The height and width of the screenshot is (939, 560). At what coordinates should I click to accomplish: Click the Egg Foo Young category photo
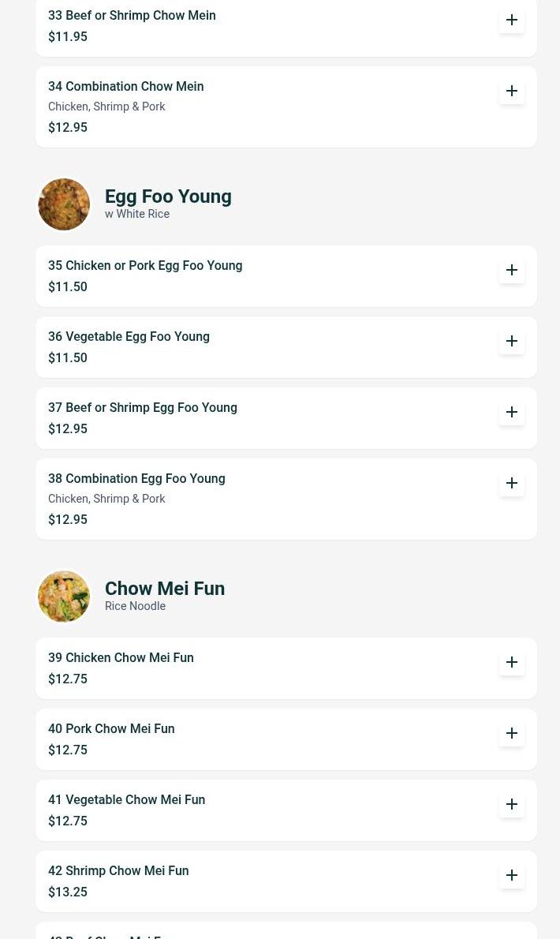[64, 204]
